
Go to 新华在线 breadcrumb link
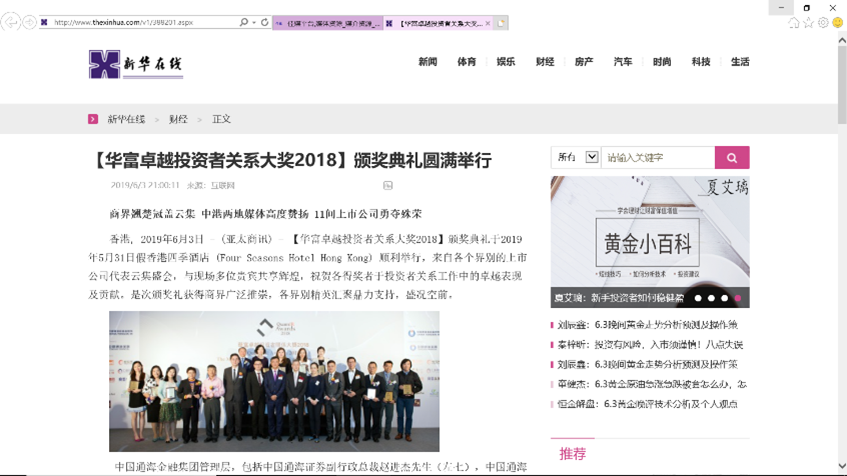pyautogui.click(x=126, y=119)
